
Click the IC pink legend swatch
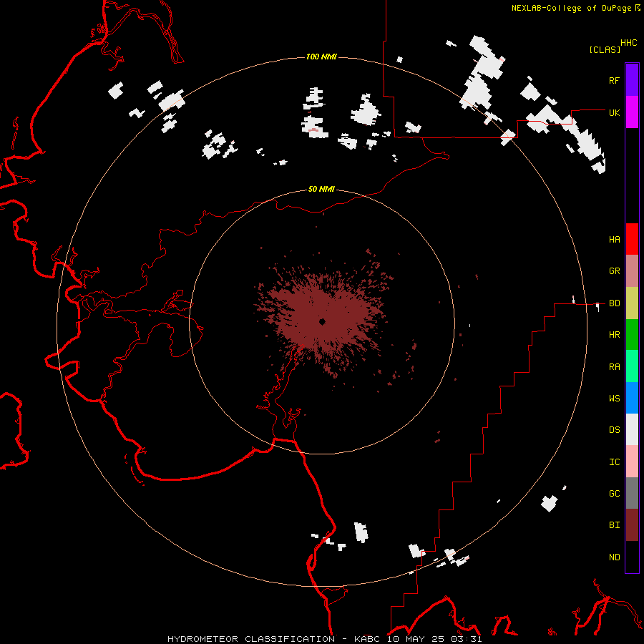click(632, 462)
